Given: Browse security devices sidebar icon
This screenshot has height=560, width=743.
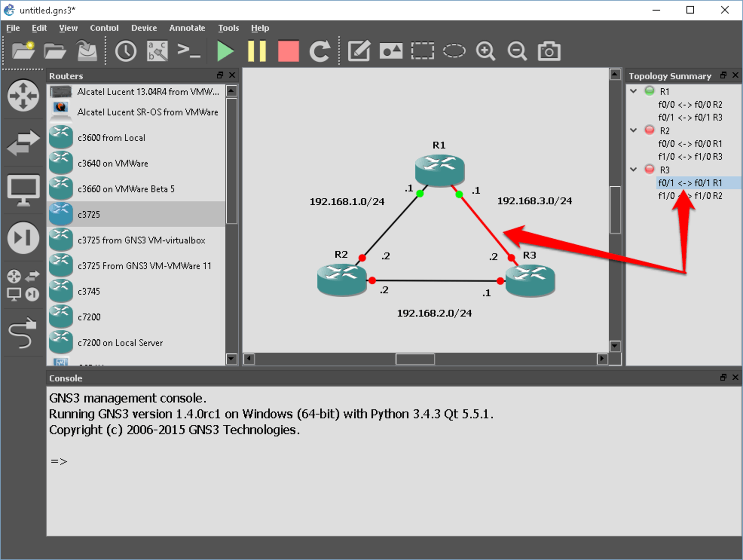Looking at the screenshot, I should (23, 238).
